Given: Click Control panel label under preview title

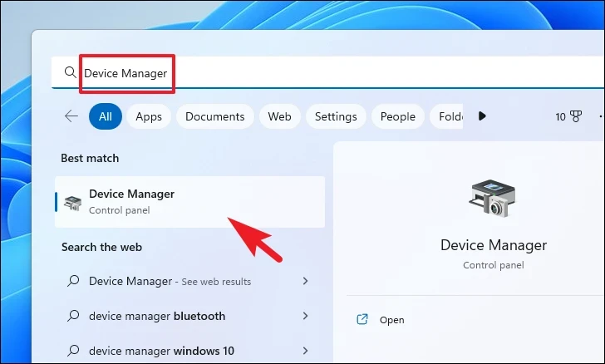Looking at the screenshot, I should (494, 265).
